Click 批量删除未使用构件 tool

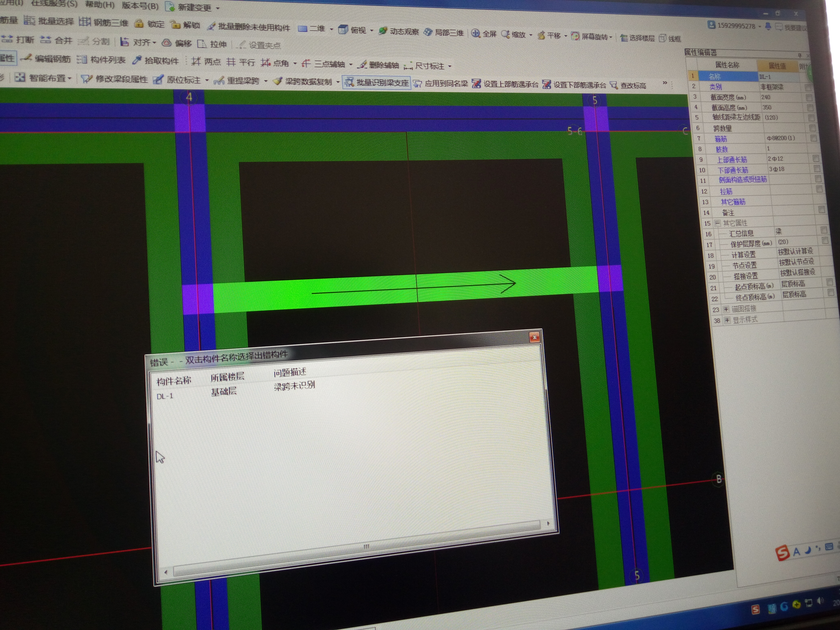click(x=249, y=27)
